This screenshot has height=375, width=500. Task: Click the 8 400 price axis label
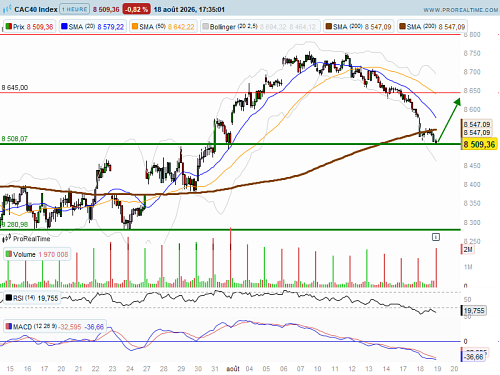pos(472,184)
